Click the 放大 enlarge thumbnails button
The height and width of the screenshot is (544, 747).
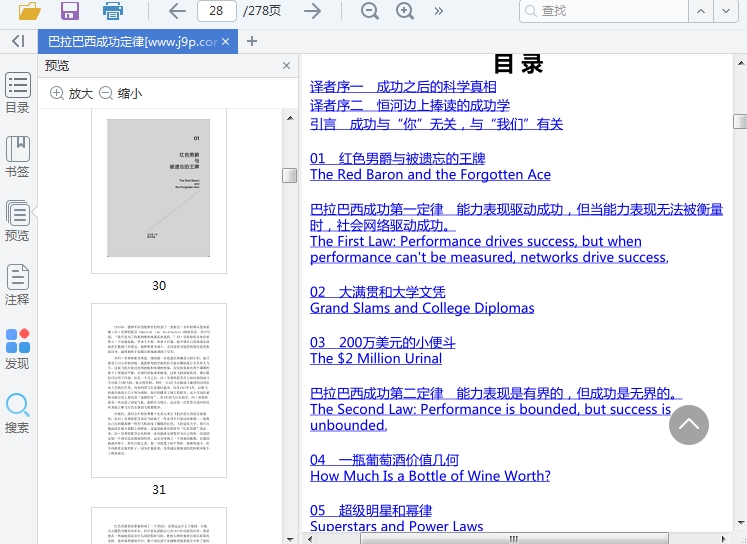(71, 93)
